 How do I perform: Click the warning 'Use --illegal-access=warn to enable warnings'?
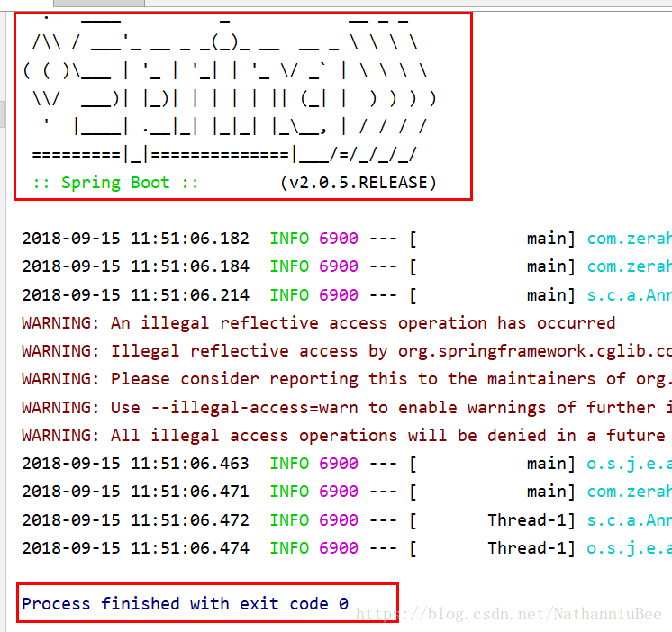(x=347, y=408)
